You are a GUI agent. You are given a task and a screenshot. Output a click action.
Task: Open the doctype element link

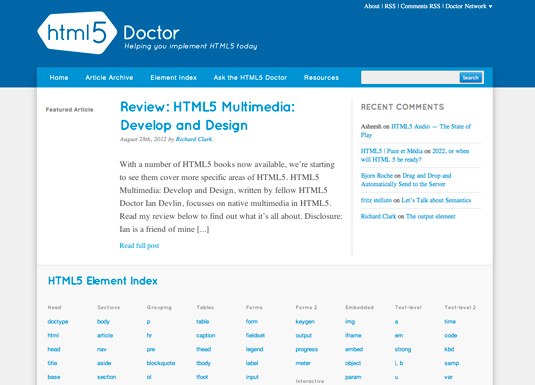(58, 322)
